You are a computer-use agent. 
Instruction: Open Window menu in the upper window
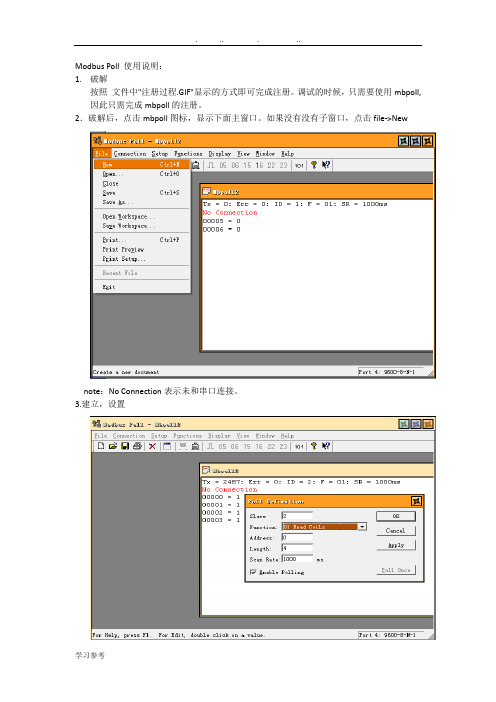[x=265, y=154]
